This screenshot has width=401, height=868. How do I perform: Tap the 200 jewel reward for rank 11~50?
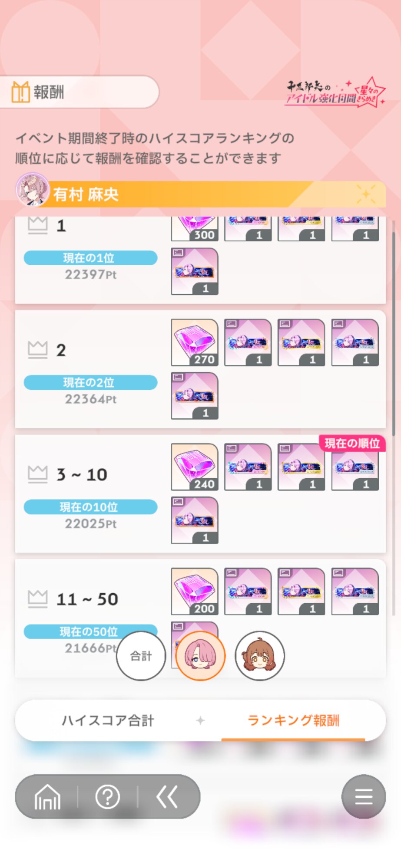tap(195, 592)
